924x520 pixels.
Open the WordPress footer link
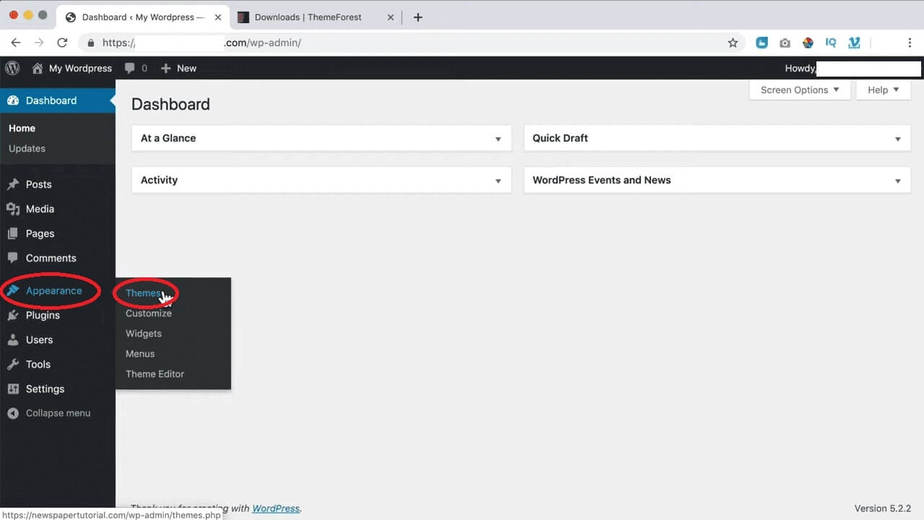click(276, 508)
